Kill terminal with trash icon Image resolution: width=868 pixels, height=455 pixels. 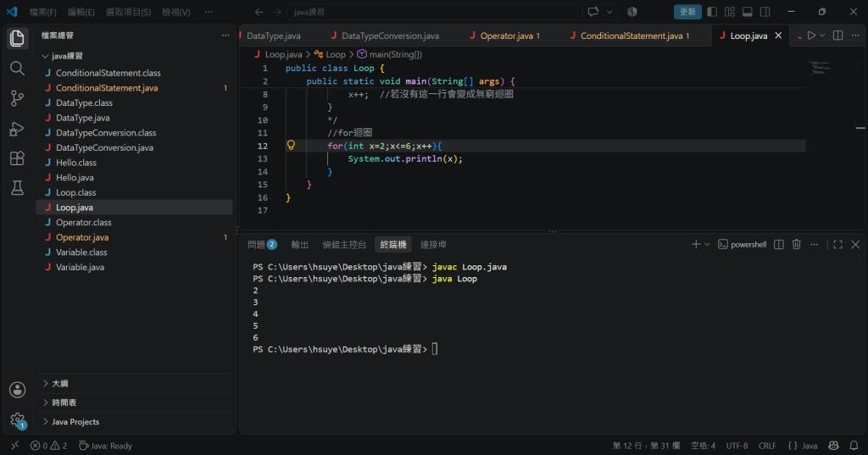click(796, 244)
